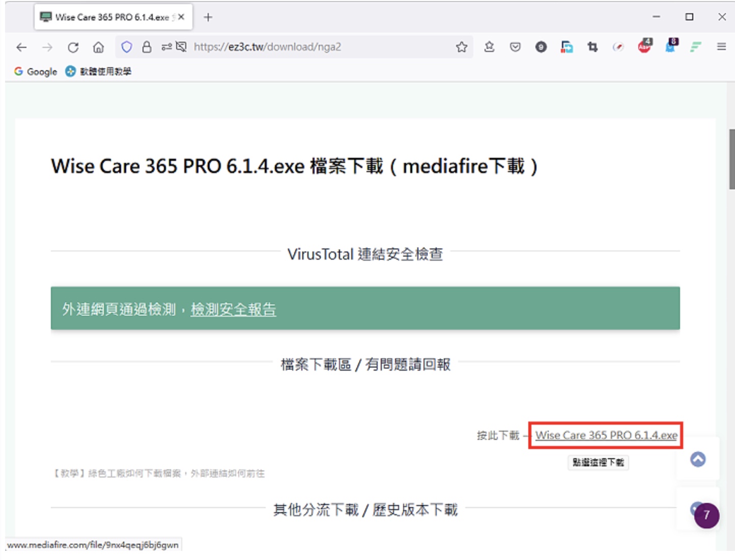Open the Google bookmark
735x560 pixels.
(x=36, y=71)
